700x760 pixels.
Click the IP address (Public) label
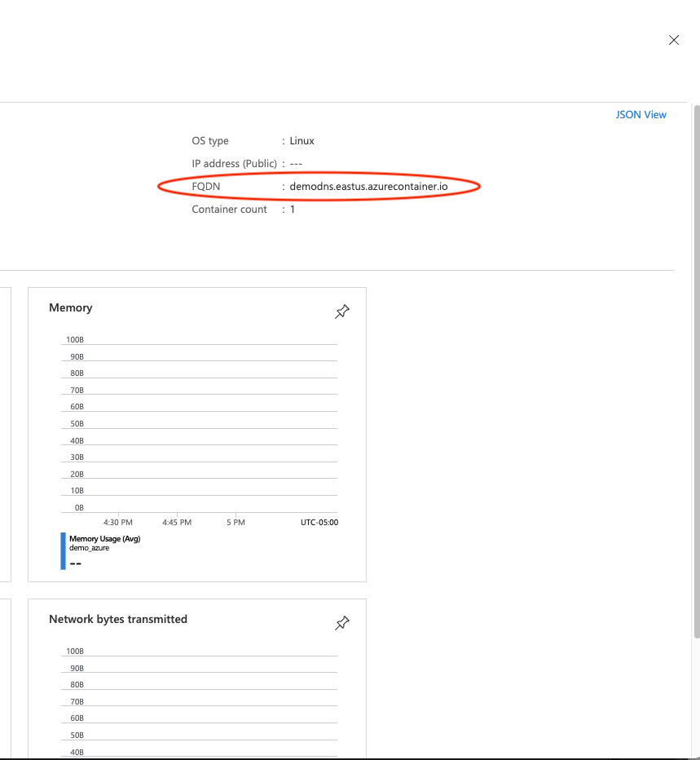click(234, 164)
